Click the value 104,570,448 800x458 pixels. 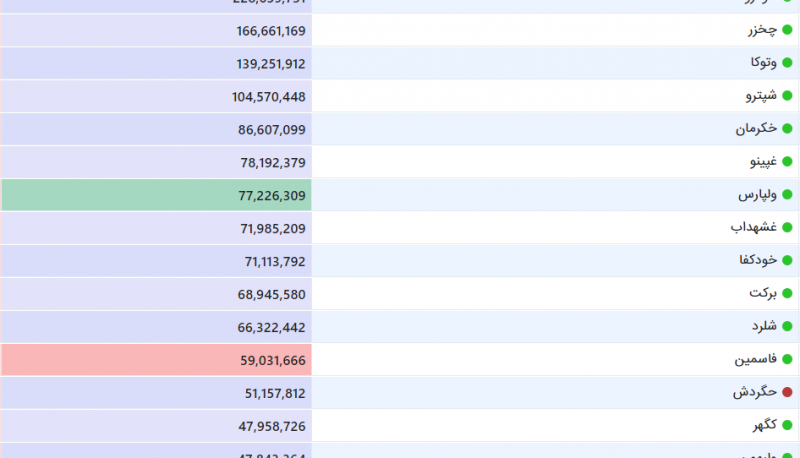point(269,97)
